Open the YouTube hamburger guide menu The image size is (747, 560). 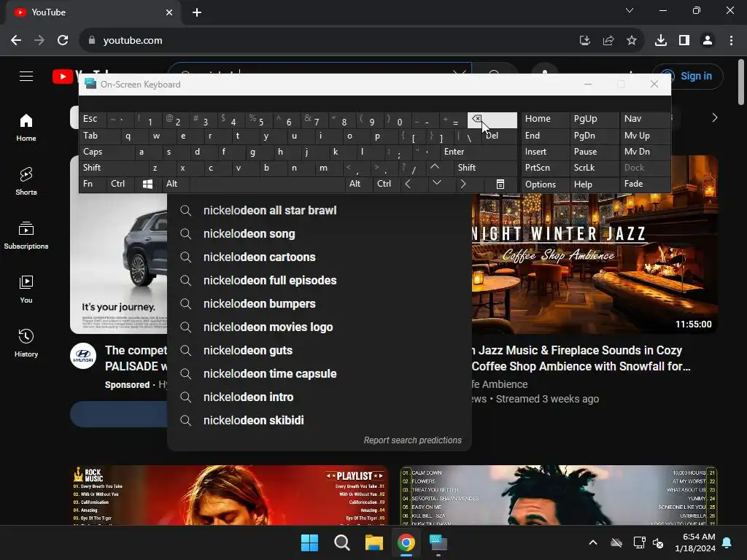point(26,76)
